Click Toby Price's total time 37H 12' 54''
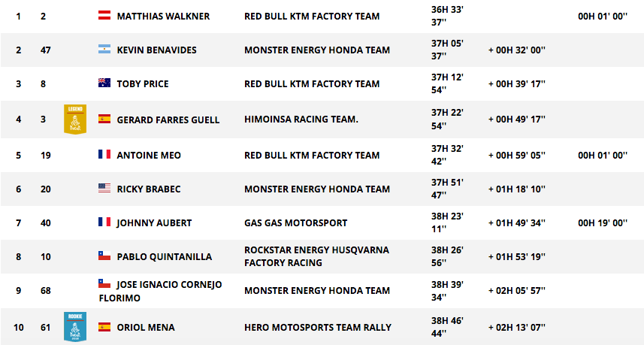Screen dimensions: 644x345 (447, 83)
